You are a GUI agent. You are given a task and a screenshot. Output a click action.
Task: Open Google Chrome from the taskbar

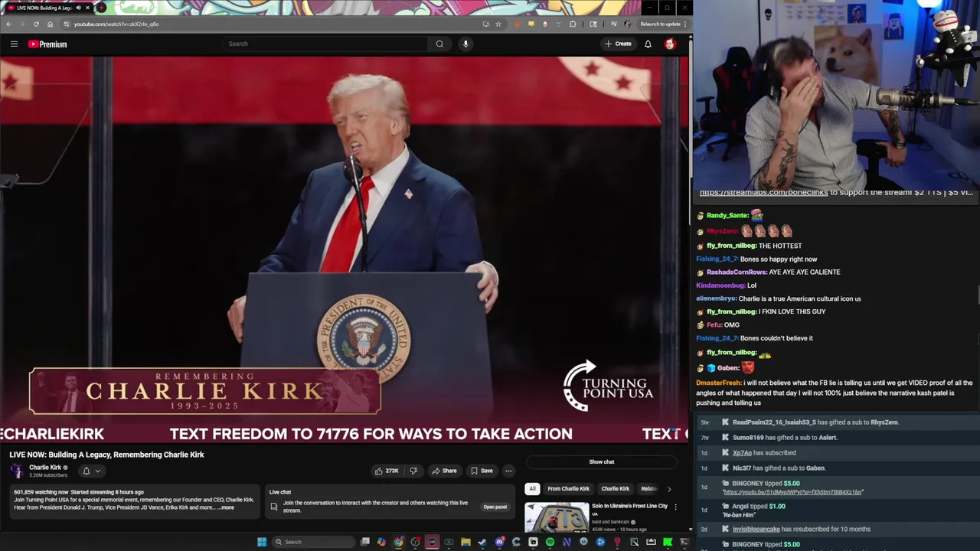pos(398,542)
